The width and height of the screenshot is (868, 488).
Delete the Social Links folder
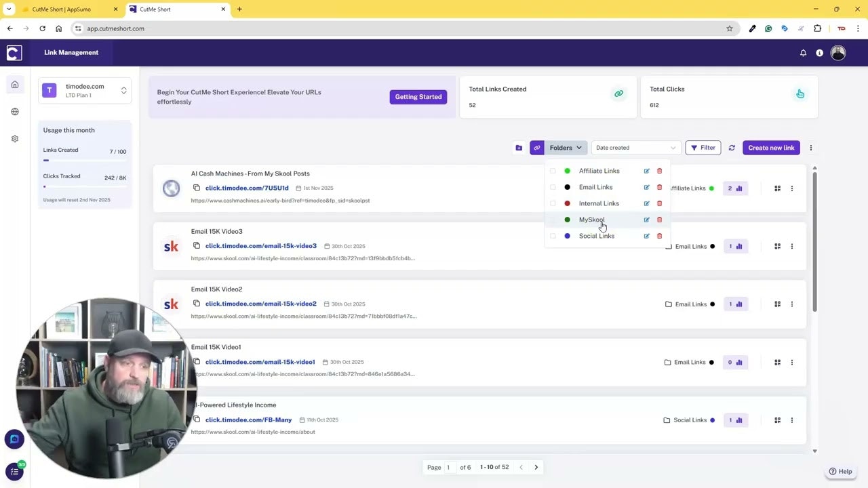(659, 236)
